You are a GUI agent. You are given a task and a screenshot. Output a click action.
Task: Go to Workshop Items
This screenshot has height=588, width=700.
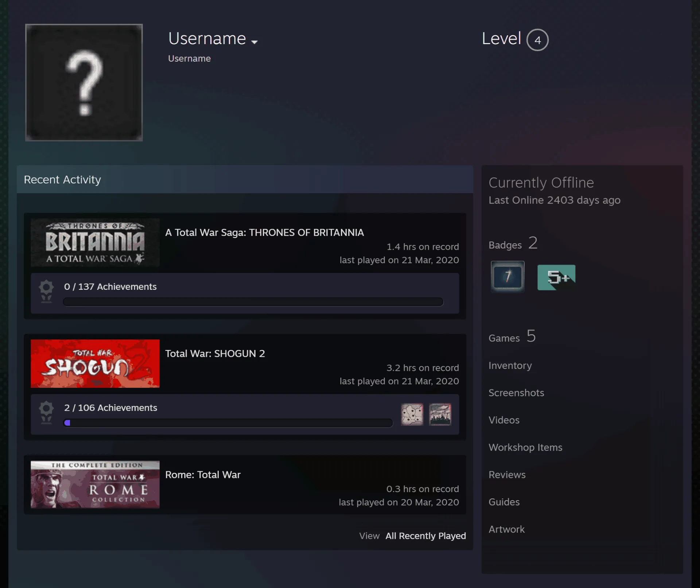(x=525, y=447)
